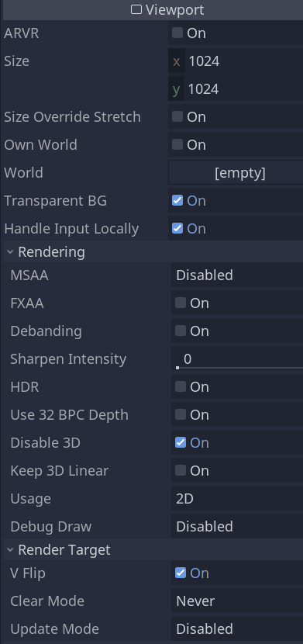Collapse the Rendering section chevron
Image resolution: width=303 pixels, height=644 pixels.
click(10, 251)
